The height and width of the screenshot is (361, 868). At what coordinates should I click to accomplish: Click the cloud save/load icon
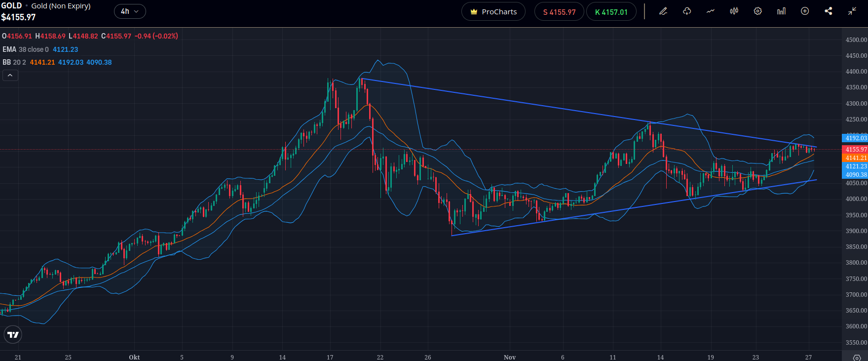point(687,11)
